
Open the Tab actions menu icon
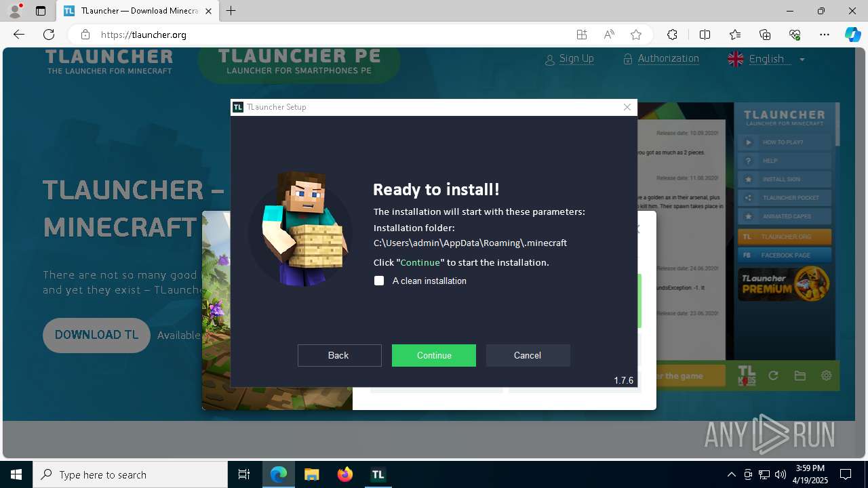pyautogui.click(x=41, y=11)
